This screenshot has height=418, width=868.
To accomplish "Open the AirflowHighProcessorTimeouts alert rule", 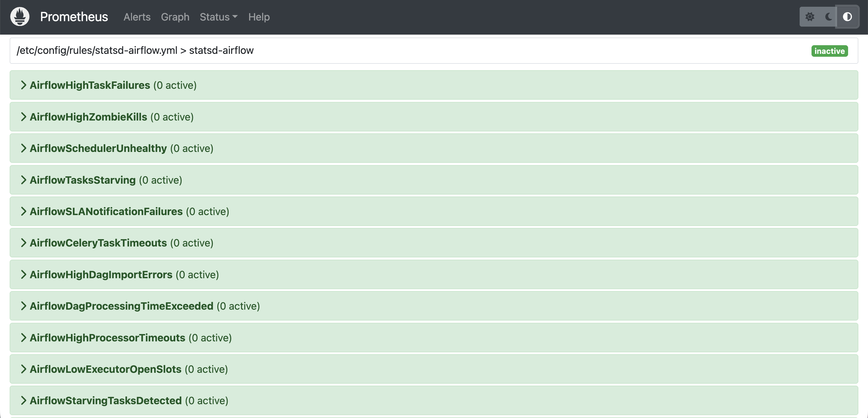I will [x=107, y=338].
